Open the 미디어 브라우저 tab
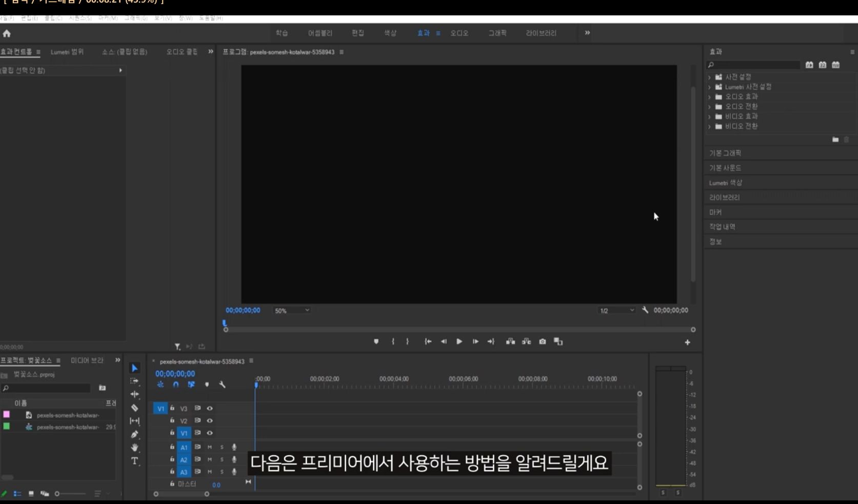Viewport: 858px width, 504px height. coord(87,360)
